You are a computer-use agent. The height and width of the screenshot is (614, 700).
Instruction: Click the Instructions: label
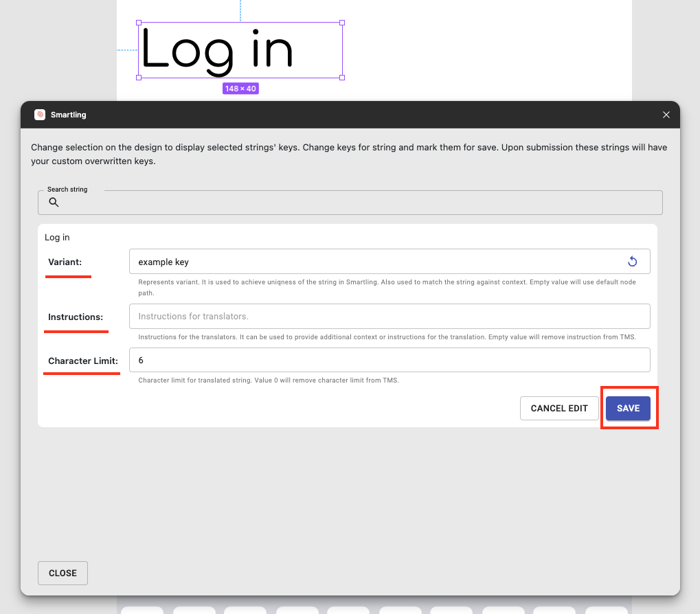click(76, 317)
